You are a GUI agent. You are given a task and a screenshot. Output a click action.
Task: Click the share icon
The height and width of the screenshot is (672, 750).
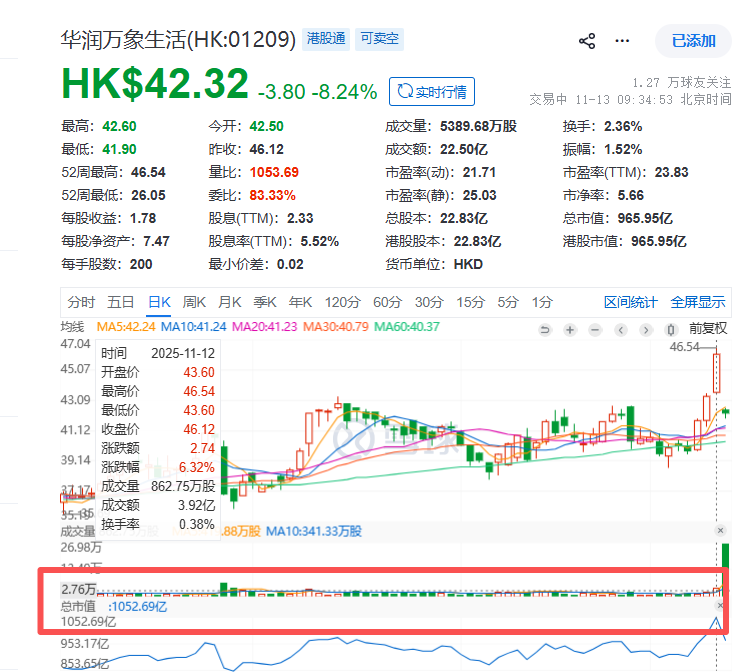[587, 41]
